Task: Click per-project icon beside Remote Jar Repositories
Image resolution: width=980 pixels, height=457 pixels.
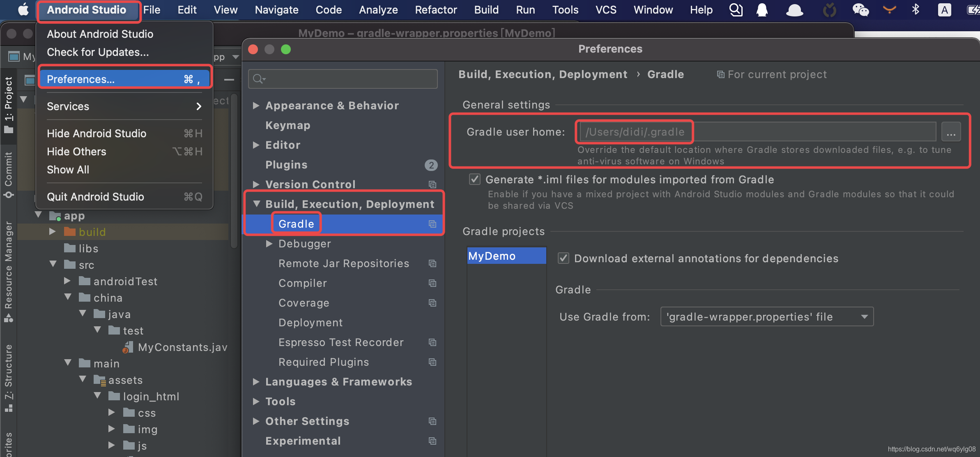Action: (432, 263)
